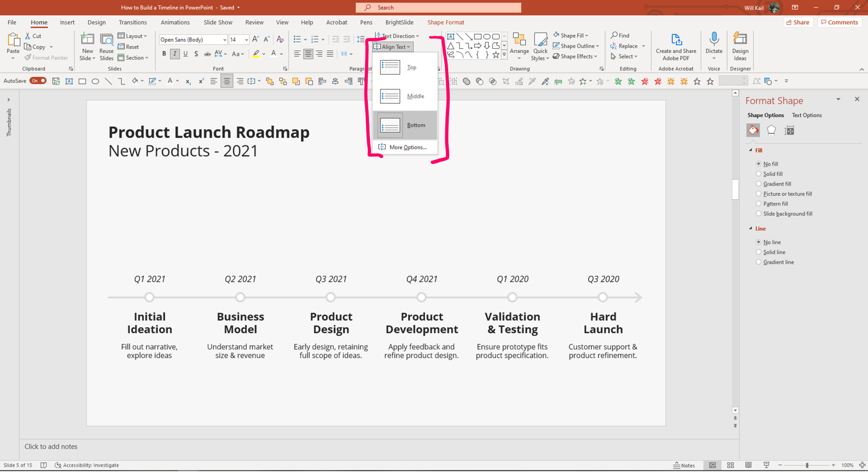
Task: Open the Section dropdown
Action: (x=133, y=57)
